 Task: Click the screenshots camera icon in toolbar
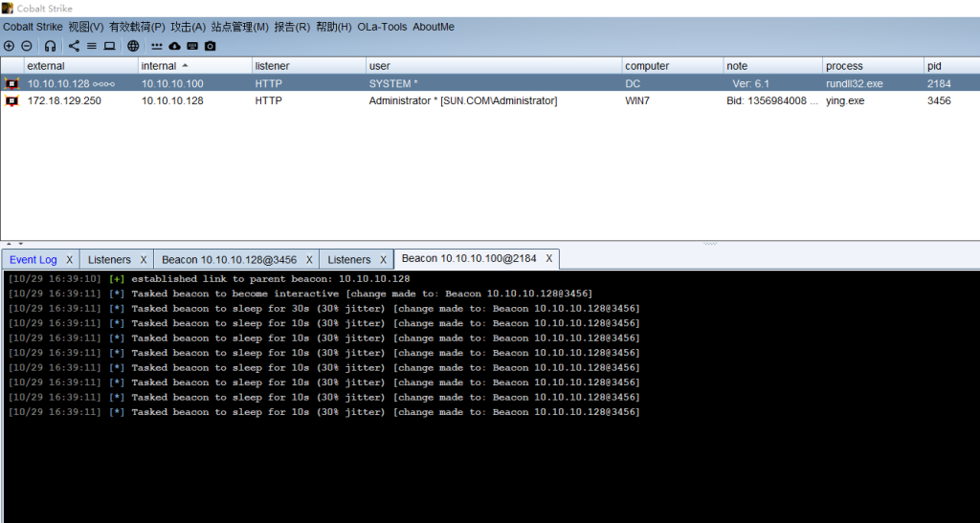[x=210, y=46]
